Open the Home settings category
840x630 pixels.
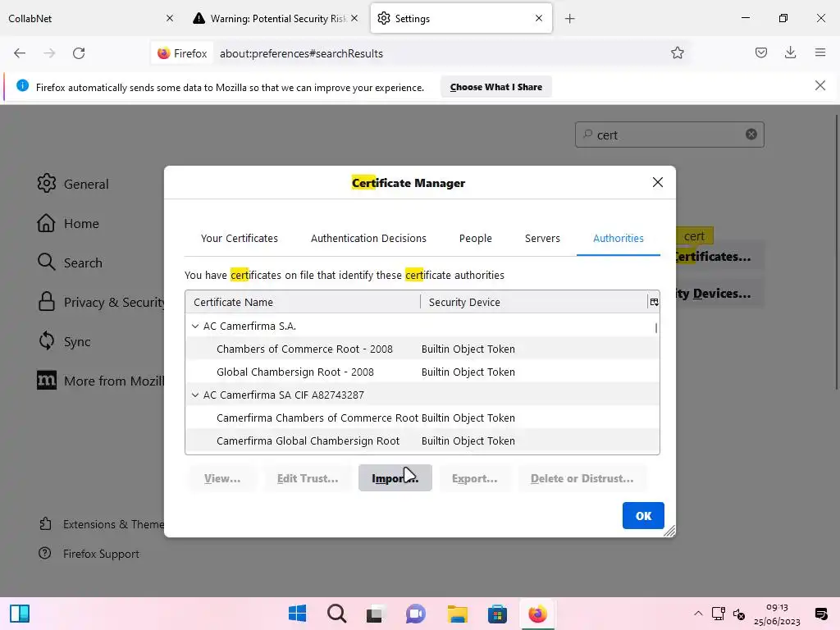(x=68, y=223)
